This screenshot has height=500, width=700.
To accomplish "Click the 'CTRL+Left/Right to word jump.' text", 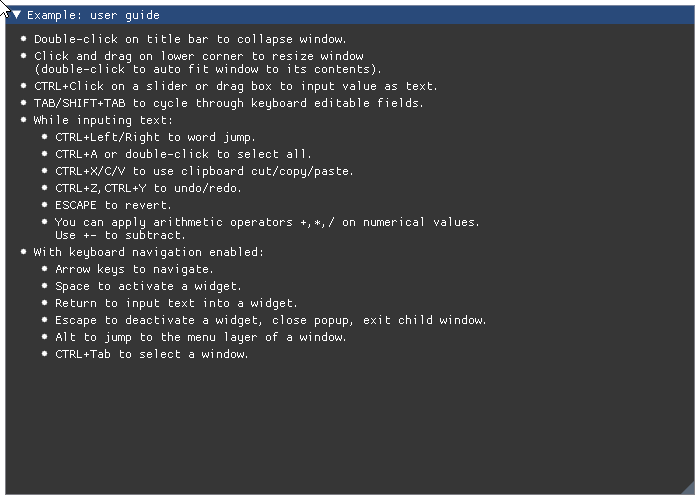I will pos(155,137).
